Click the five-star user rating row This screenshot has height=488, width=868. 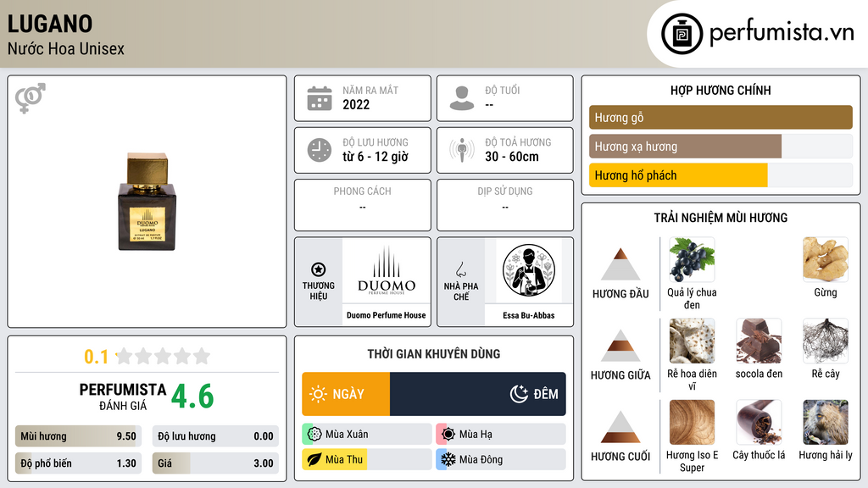[x=163, y=357]
